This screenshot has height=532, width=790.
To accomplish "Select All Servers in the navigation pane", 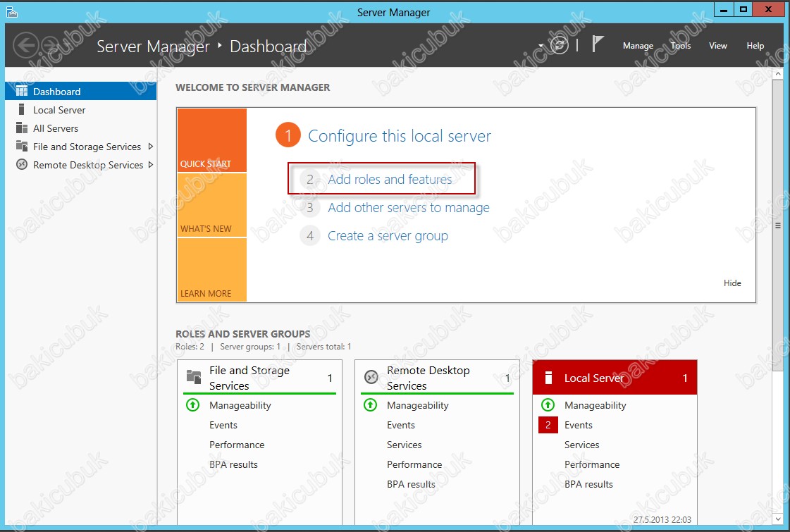I will 80,128.
